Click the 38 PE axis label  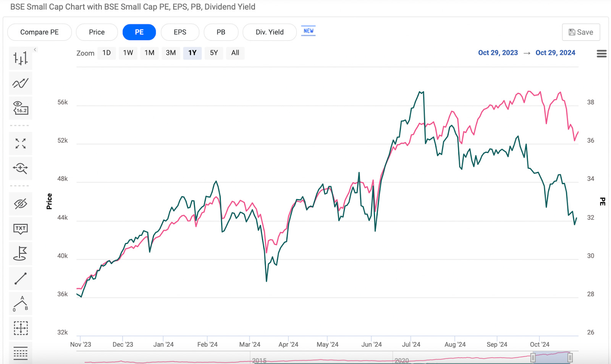(x=591, y=102)
